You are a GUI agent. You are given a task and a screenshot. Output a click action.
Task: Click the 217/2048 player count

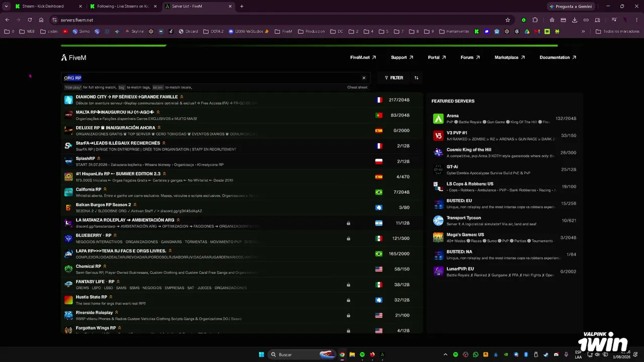tap(399, 100)
